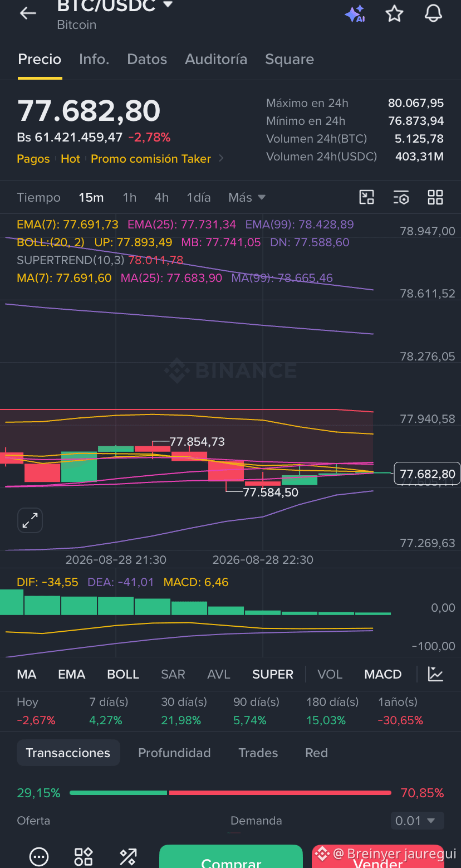Image resolution: width=461 pixels, height=868 pixels.
Task: Click the 77.584,50 low marker
Action: click(271, 492)
